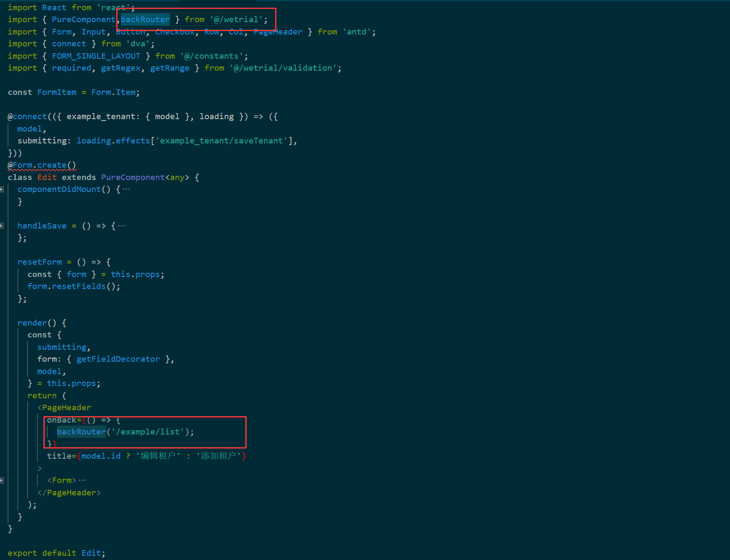The image size is (730, 560).
Task: Click the FormItem constant name
Action: [57, 92]
